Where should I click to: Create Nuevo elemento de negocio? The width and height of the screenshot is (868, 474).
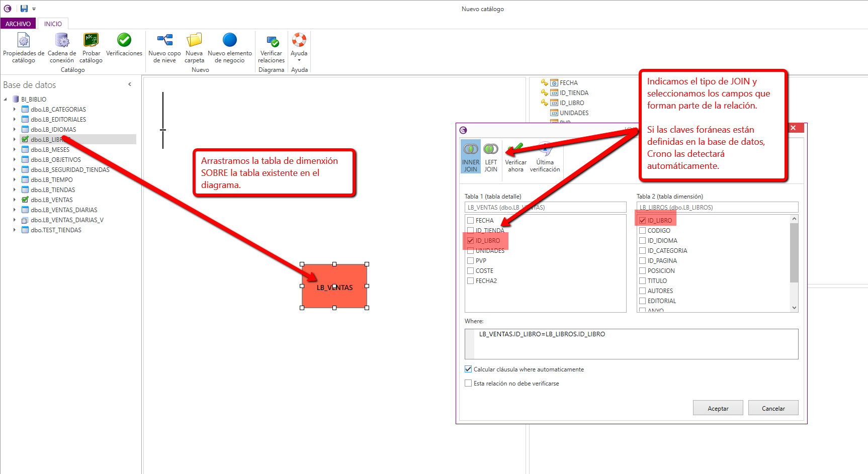pos(229,48)
